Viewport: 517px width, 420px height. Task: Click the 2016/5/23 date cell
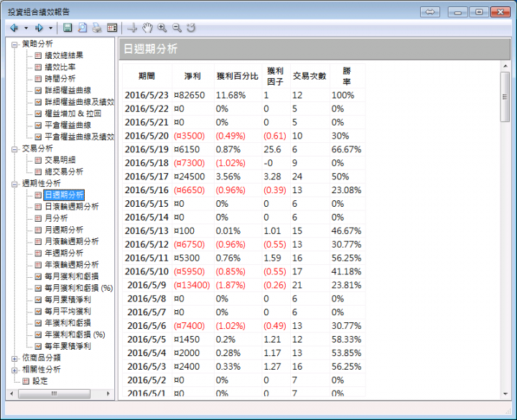click(x=146, y=95)
